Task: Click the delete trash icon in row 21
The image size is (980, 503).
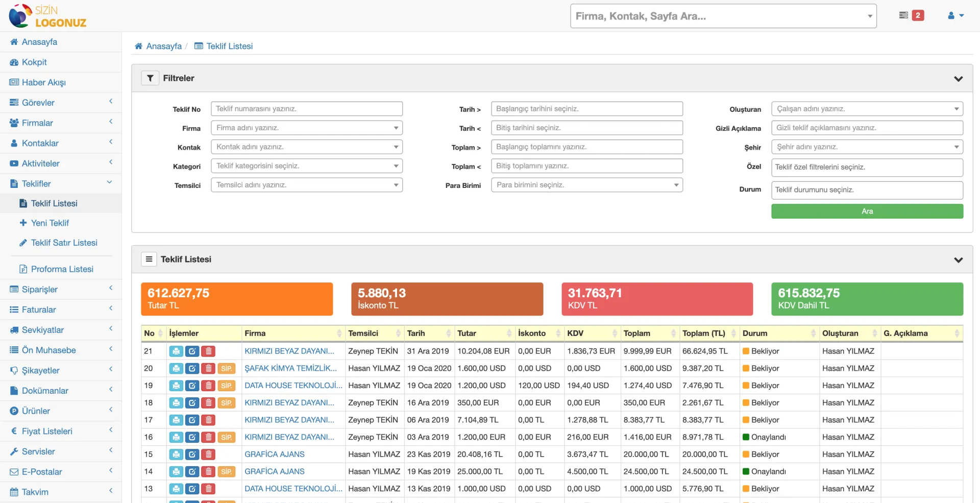Action: point(208,351)
